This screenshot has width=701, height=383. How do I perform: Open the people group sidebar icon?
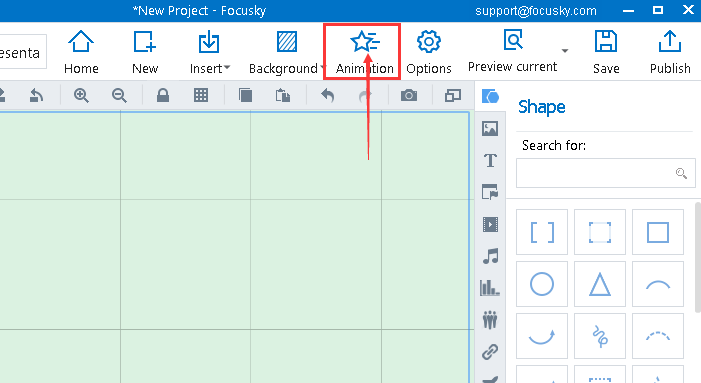[490, 320]
